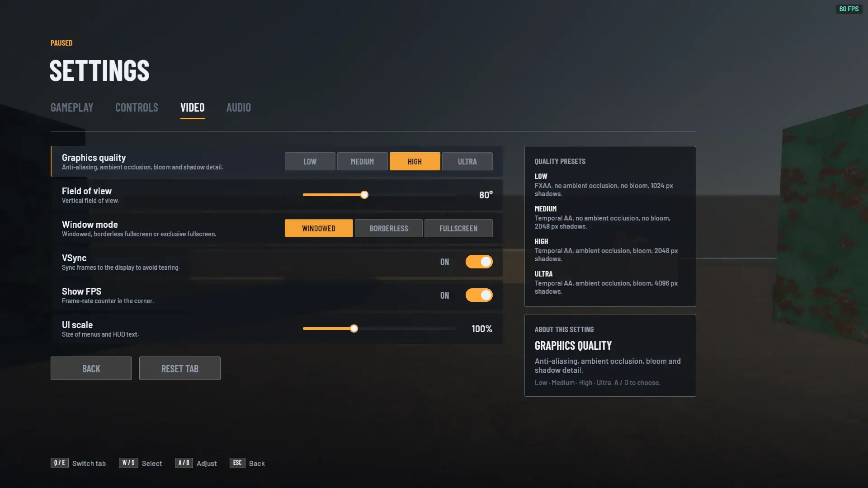Click the A/D adjust key hint
The image size is (868, 488).
coord(184,463)
